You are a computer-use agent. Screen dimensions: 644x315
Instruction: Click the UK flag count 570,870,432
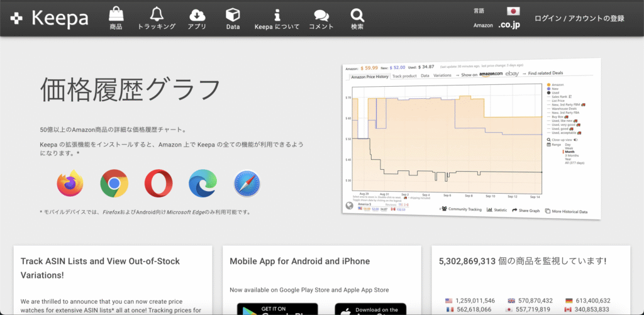(x=530, y=301)
